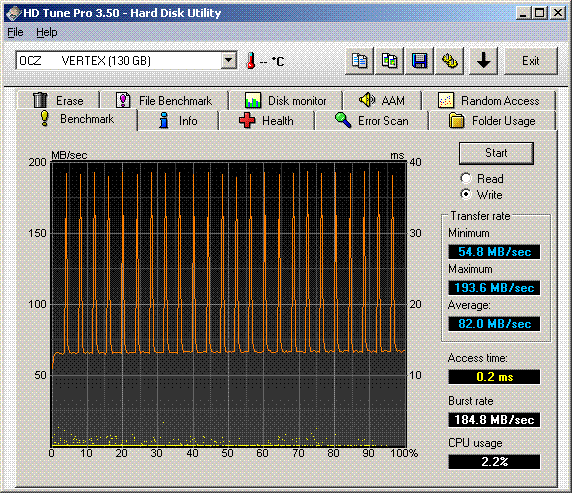This screenshot has width=572, height=493.
Task: Open the Folder Usage tab
Action: (x=492, y=120)
